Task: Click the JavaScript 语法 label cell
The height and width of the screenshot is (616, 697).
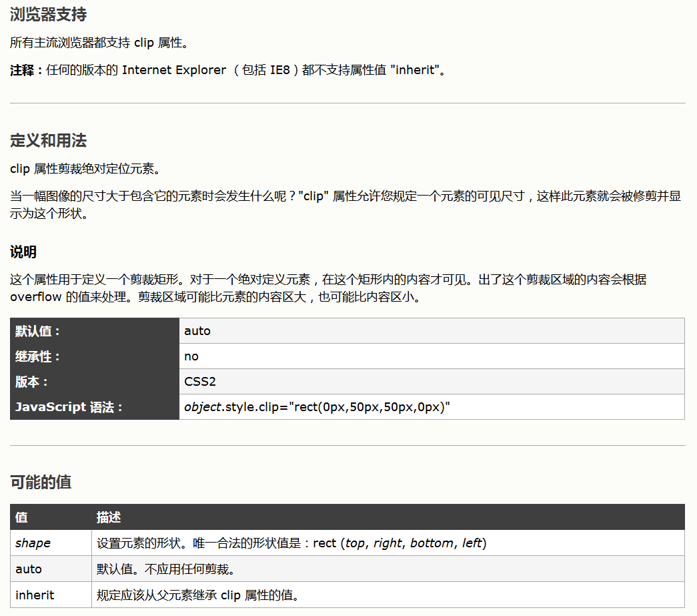Action: pos(95,407)
